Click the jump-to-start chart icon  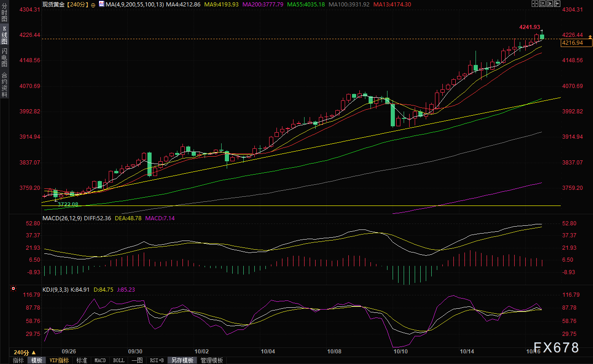point(541,4)
